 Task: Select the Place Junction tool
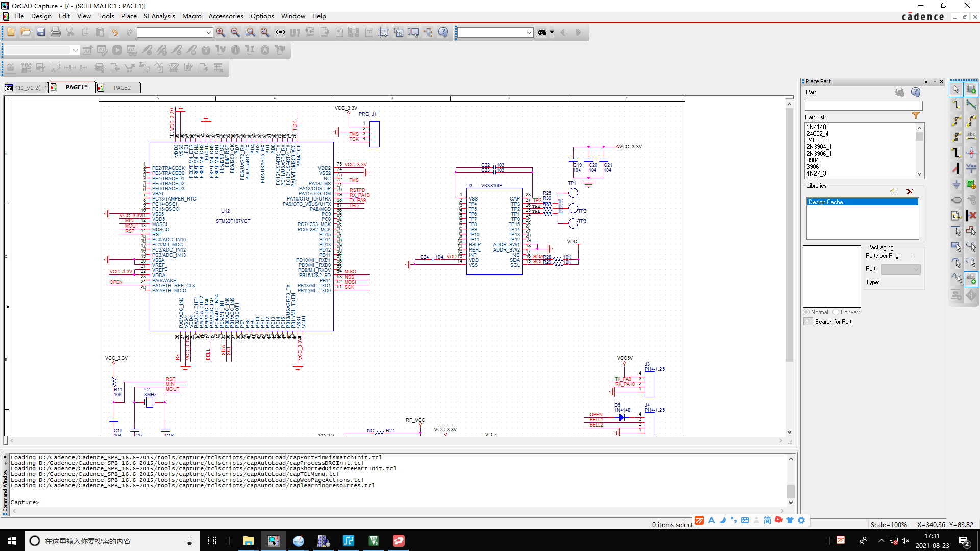tap(971, 153)
